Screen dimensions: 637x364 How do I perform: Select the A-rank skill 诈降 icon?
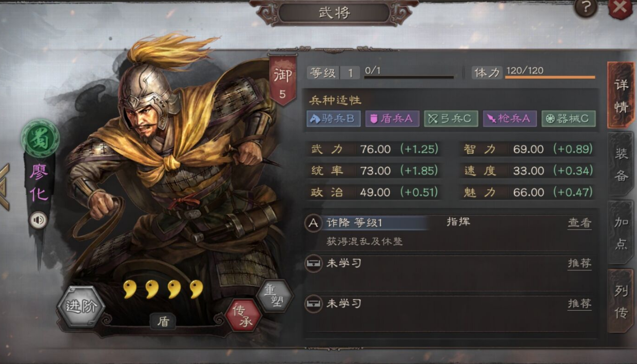[313, 224]
